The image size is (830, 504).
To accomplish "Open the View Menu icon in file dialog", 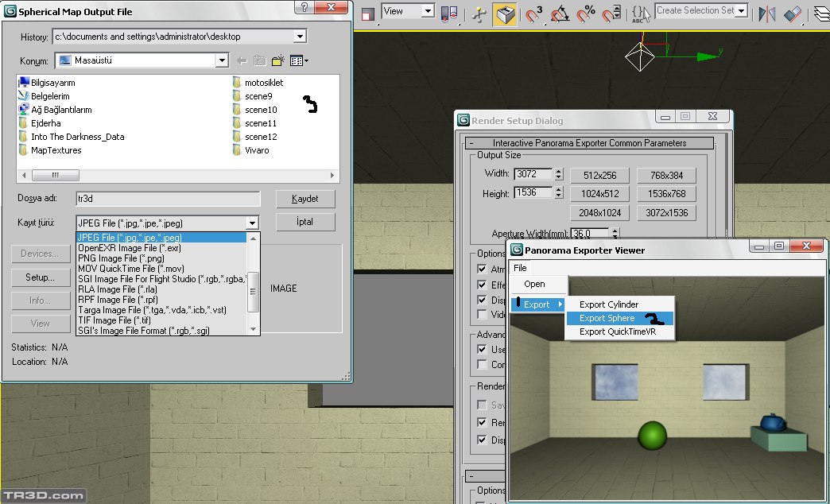I will pos(299,61).
